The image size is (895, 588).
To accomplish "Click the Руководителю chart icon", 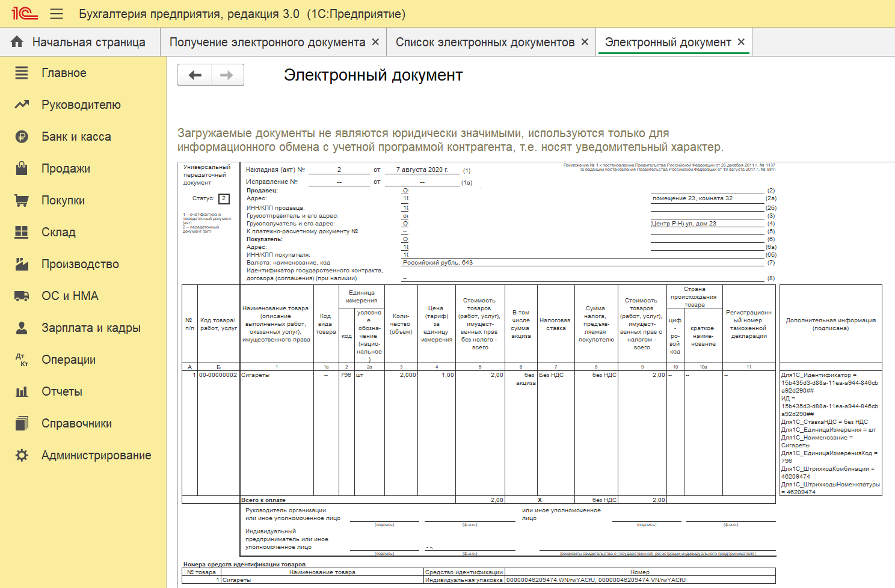I will click(x=22, y=105).
